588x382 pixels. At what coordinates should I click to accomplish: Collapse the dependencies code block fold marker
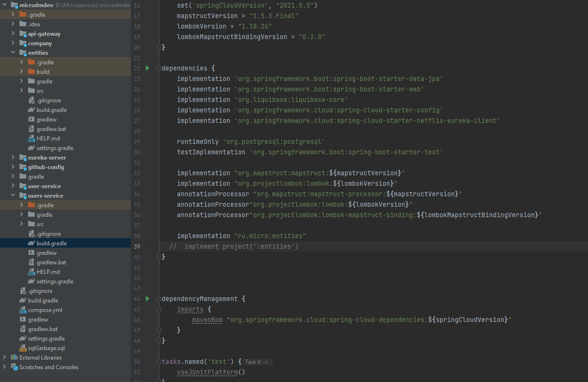click(x=158, y=68)
